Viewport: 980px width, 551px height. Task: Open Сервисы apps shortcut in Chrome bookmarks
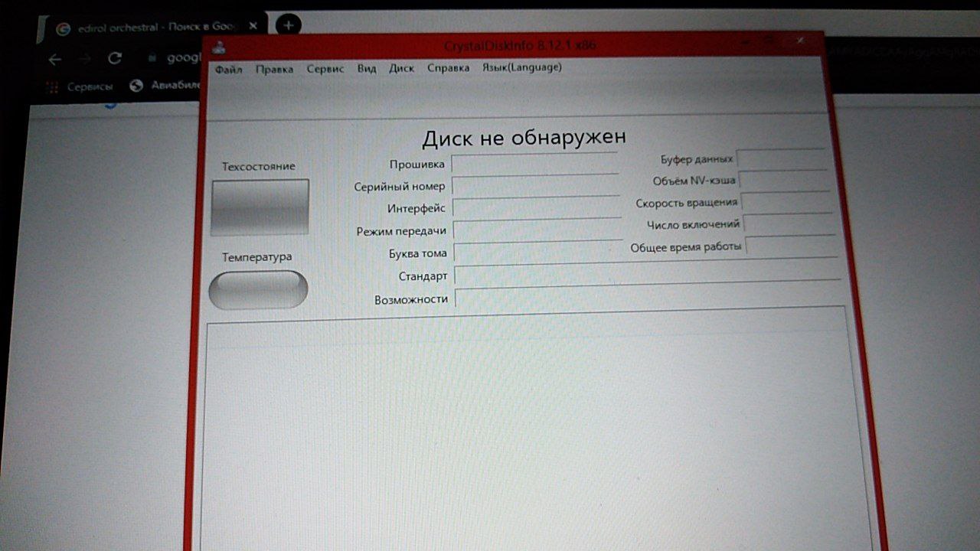pyautogui.click(x=80, y=86)
